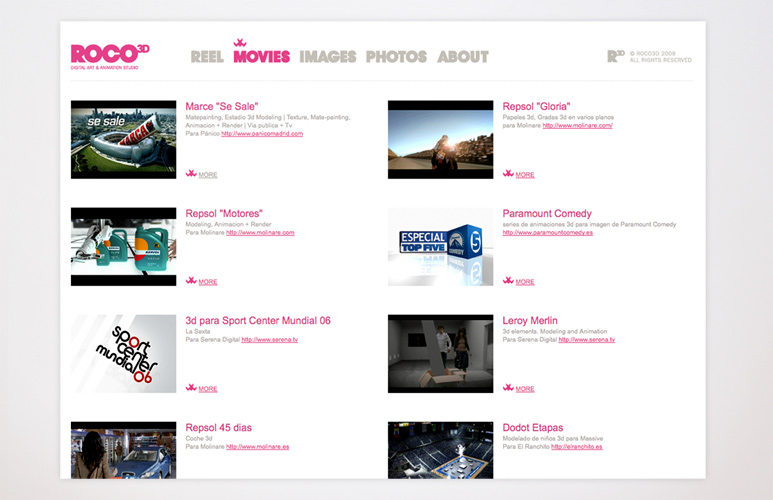This screenshot has height=500, width=773.
Task: Click crown icon beside Leroy Merlin MORE
Action: 508,387
